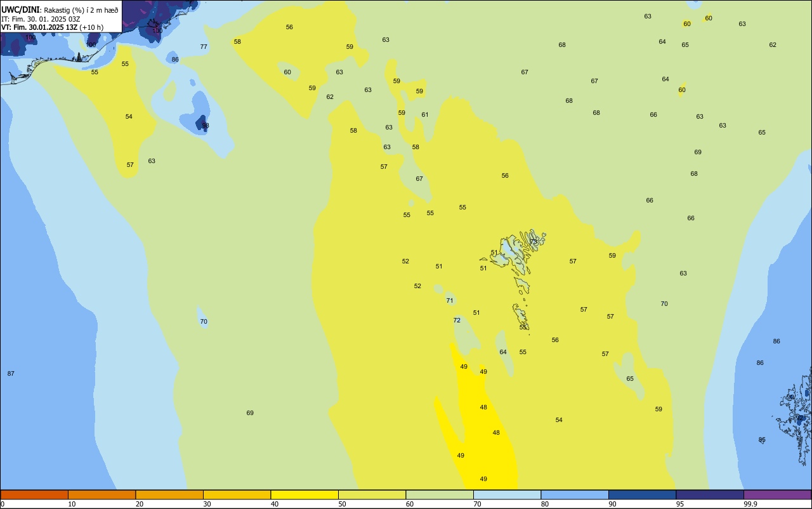This screenshot has width=812, height=509.
Task: Click the 71 humidity value on the map
Action: (450, 301)
